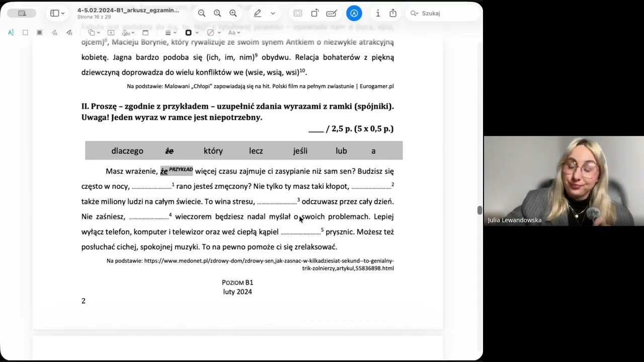Image resolution: width=644 pixels, height=362 pixels.
Task: Show document info inspector
Action: tap(378, 14)
